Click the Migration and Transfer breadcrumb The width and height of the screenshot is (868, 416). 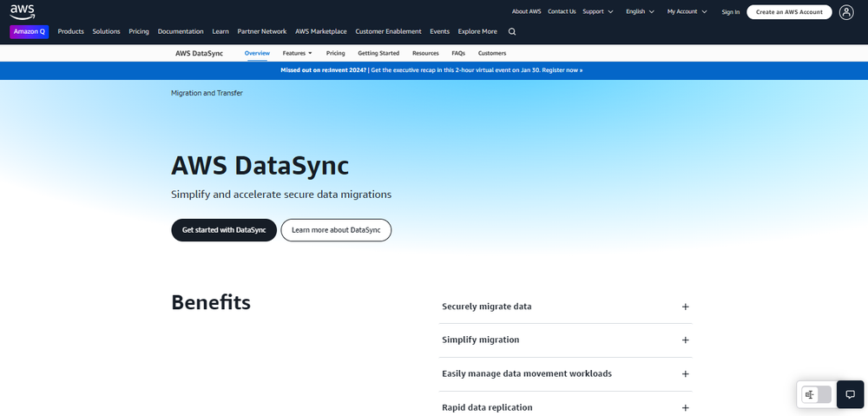point(207,93)
